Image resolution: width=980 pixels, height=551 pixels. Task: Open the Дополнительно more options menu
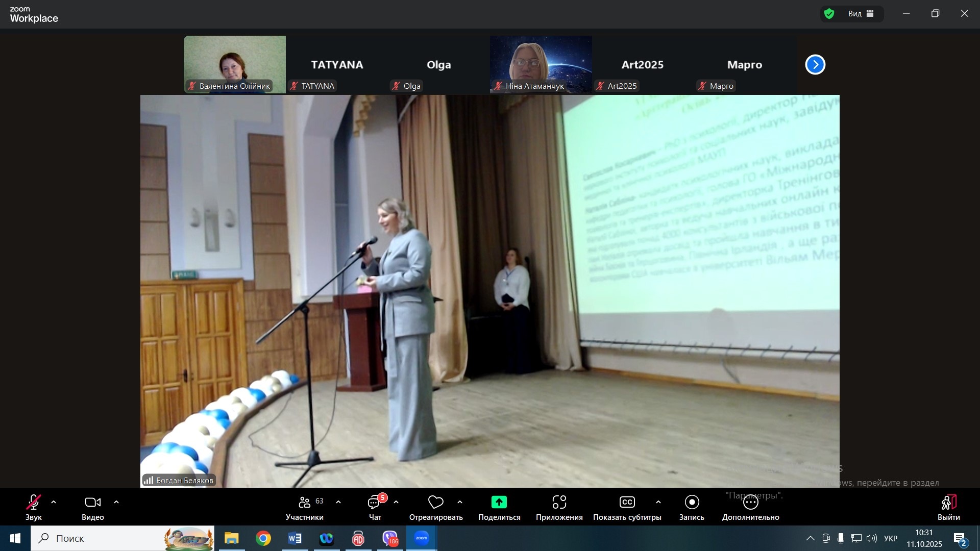(x=750, y=507)
